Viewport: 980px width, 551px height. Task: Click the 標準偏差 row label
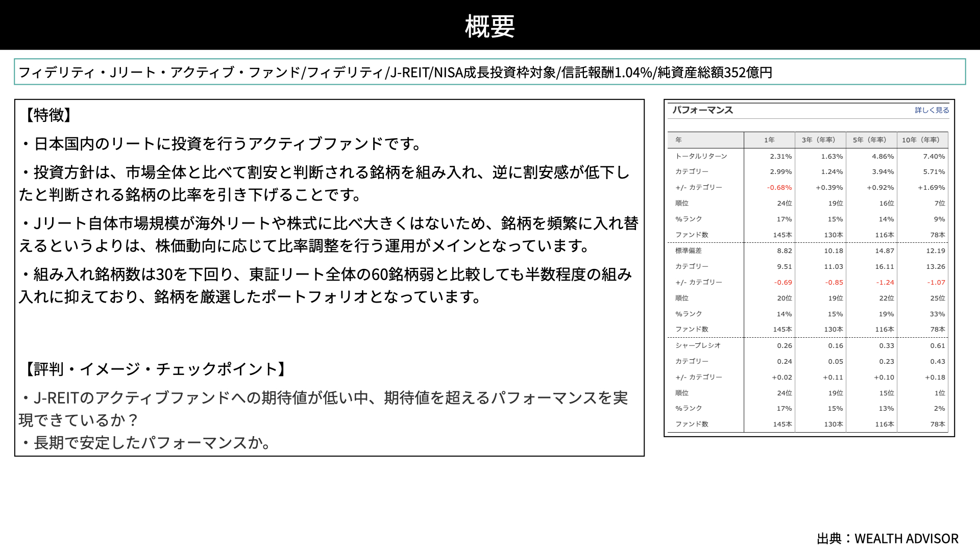click(689, 251)
